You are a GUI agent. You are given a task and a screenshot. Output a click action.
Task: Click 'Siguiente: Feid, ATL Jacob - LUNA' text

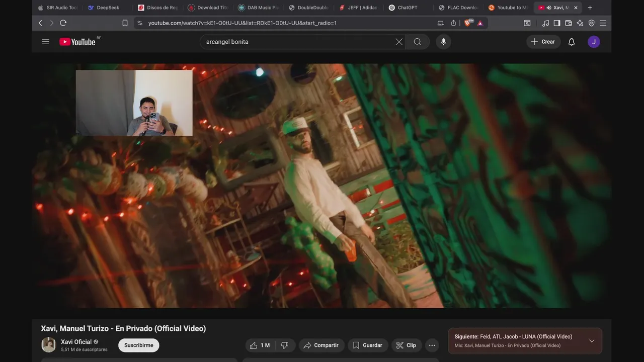[x=513, y=337]
